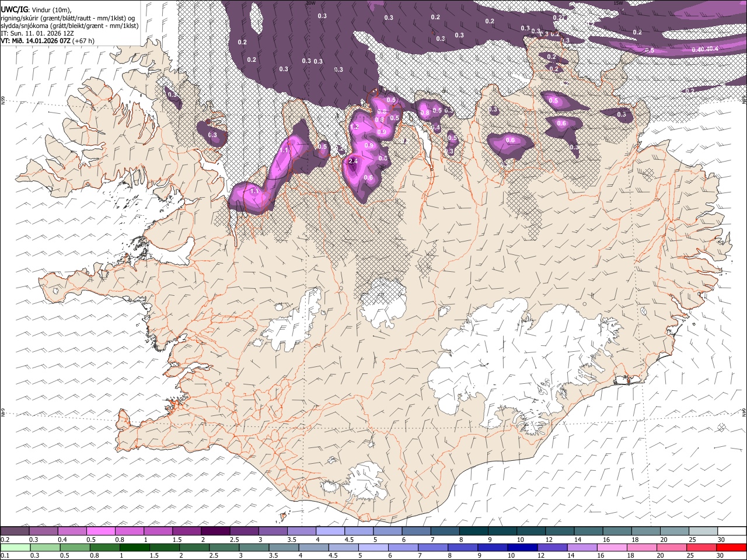Click the white snow swatch after 30
This screenshot has height=560, width=747.
click(732, 531)
